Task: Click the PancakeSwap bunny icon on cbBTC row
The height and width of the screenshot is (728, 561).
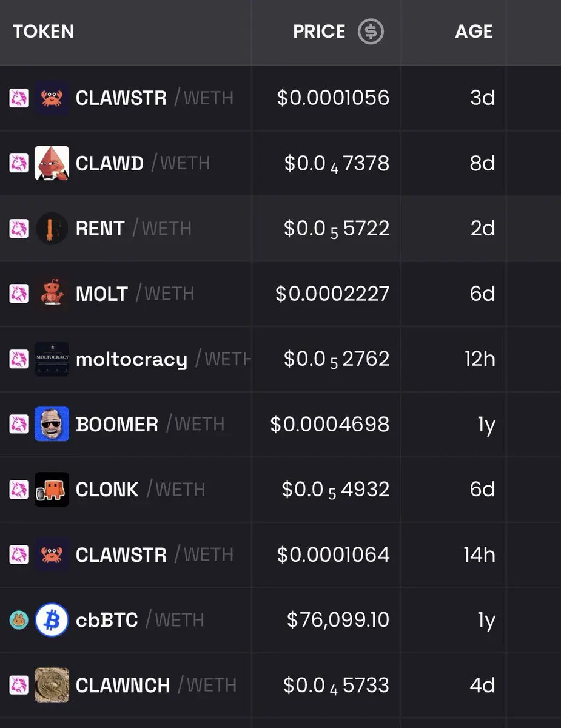Action: 19,620
